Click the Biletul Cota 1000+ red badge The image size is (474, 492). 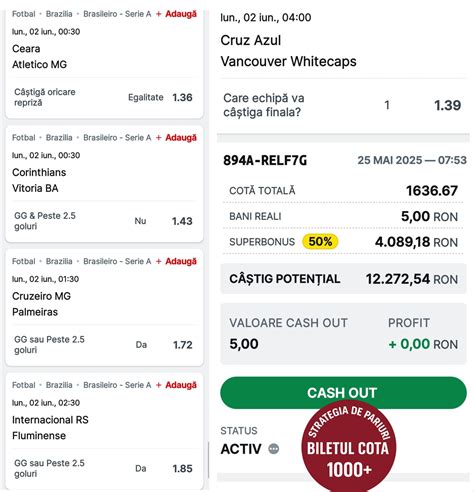(x=348, y=447)
